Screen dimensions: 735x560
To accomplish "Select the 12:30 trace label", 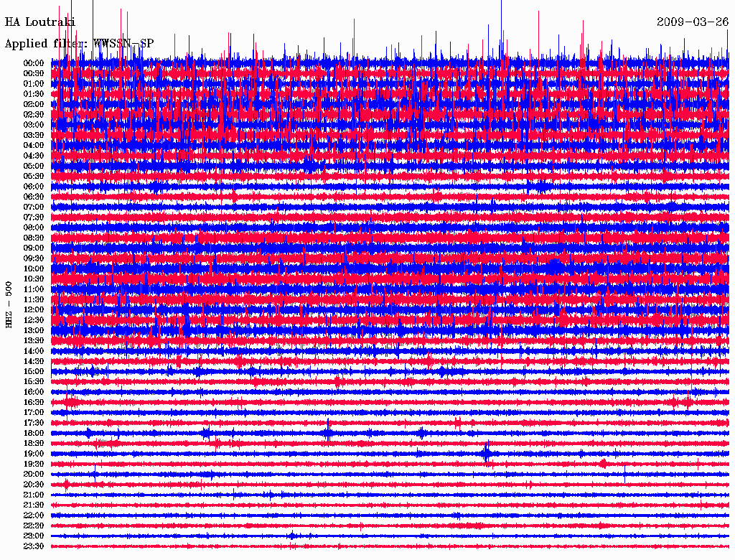I will tap(34, 320).
